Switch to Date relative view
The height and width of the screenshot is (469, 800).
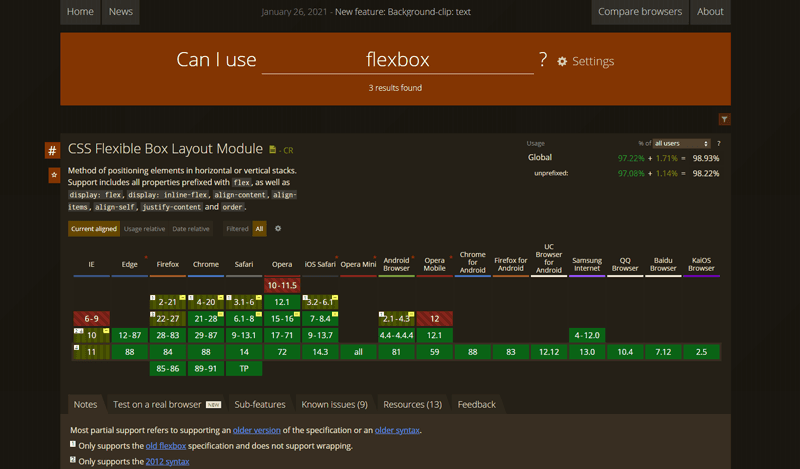coord(190,229)
